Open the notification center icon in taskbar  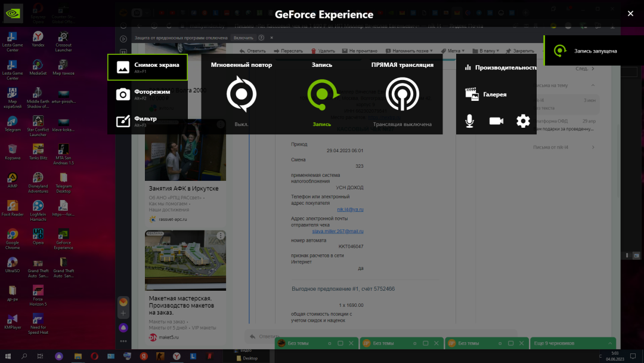pos(633,356)
